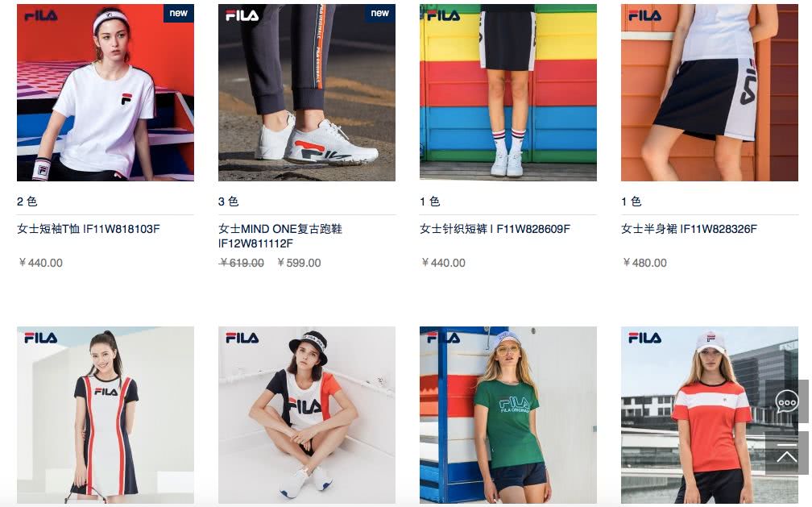Click FILA logo on white T-shirt image
Screen dimensions: 812x507
coord(41,15)
